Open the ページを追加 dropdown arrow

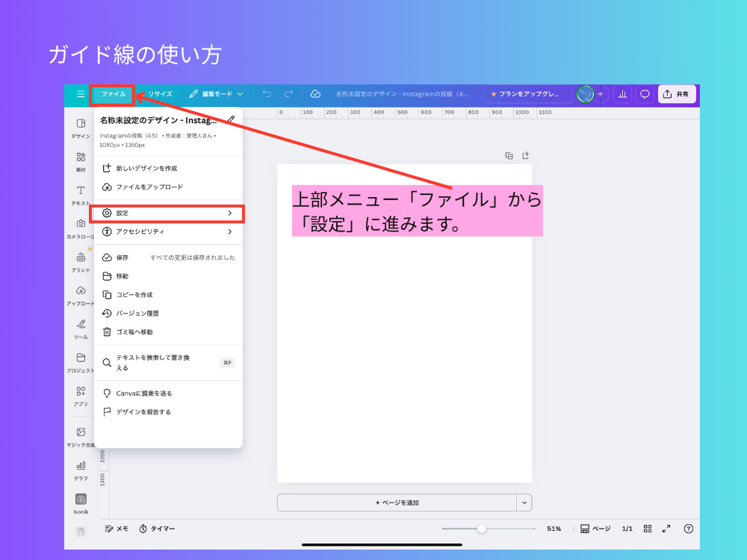[525, 503]
